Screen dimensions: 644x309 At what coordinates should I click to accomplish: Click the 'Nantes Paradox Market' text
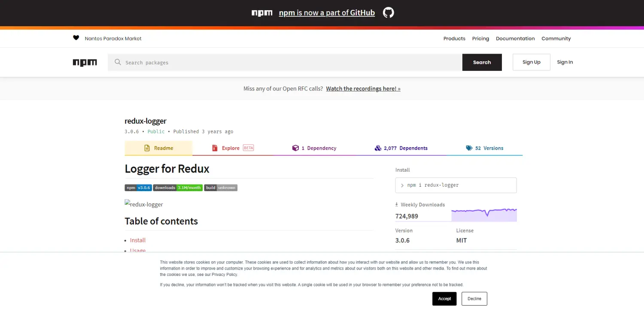pyautogui.click(x=113, y=39)
